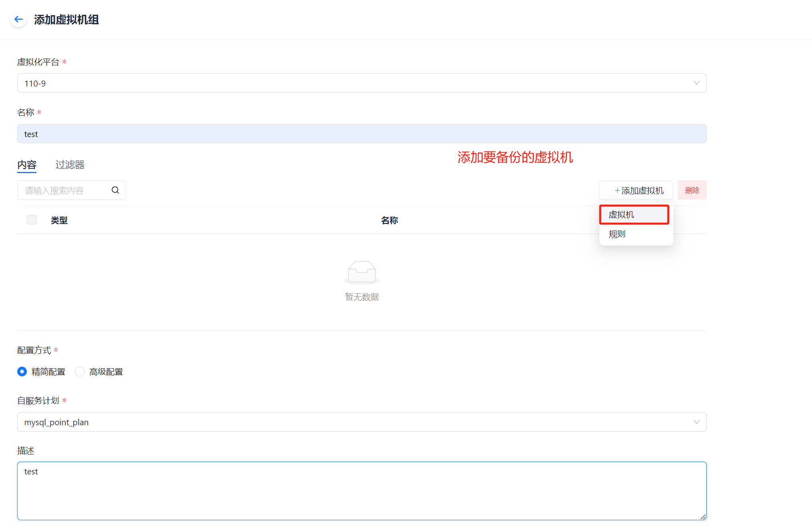
Task: Switch to the 内容 tab
Action: [27, 165]
